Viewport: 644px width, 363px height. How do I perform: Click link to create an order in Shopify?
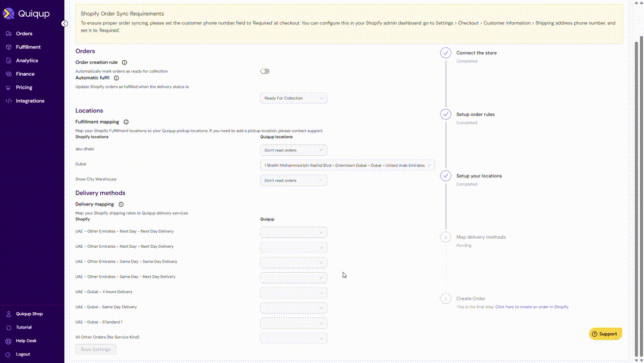pyautogui.click(x=532, y=307)
